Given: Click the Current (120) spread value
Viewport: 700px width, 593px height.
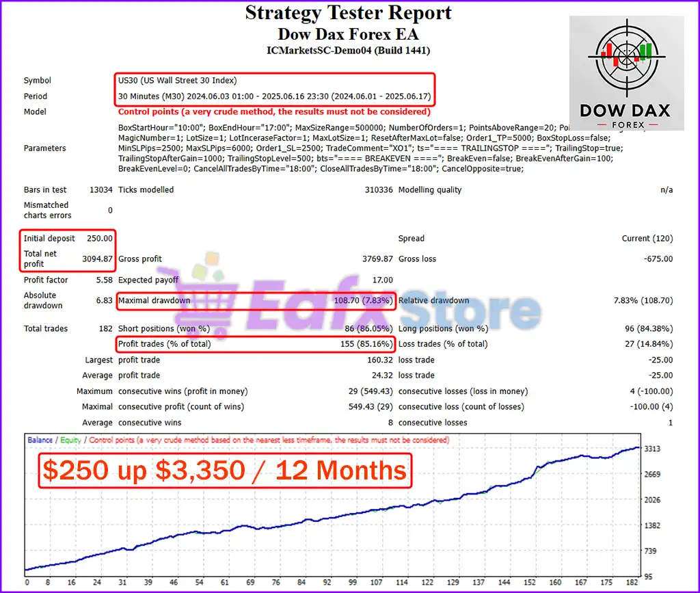Looking at the screenshot, I should [x=647, y=239].
